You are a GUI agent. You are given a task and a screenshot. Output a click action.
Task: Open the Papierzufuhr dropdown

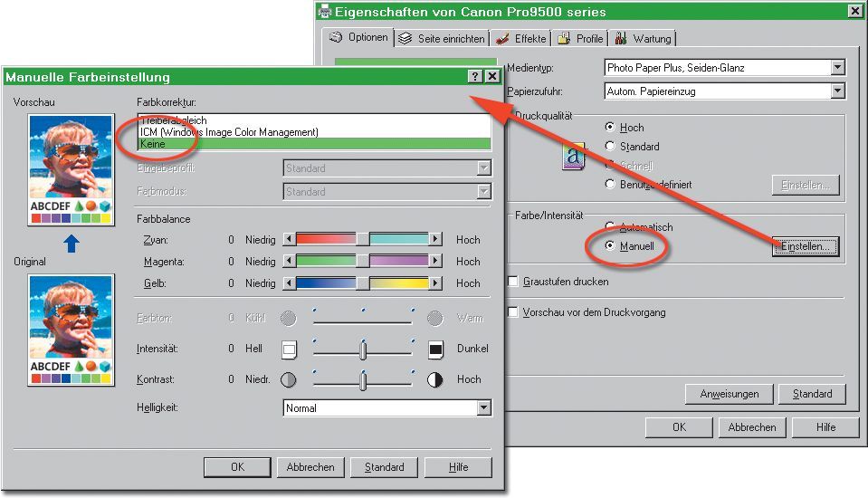[837, 91]
